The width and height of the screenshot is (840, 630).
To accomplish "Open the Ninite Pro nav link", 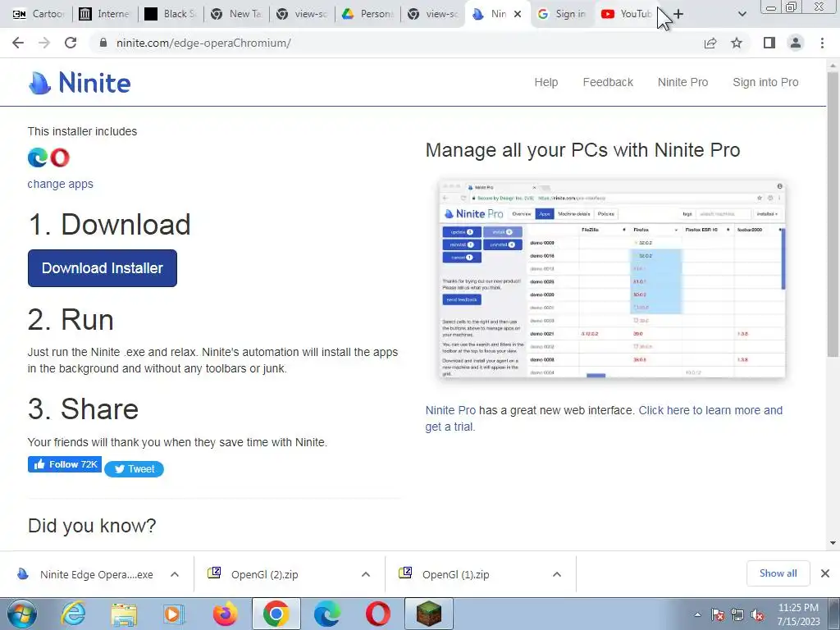I will tap(682, 82).
